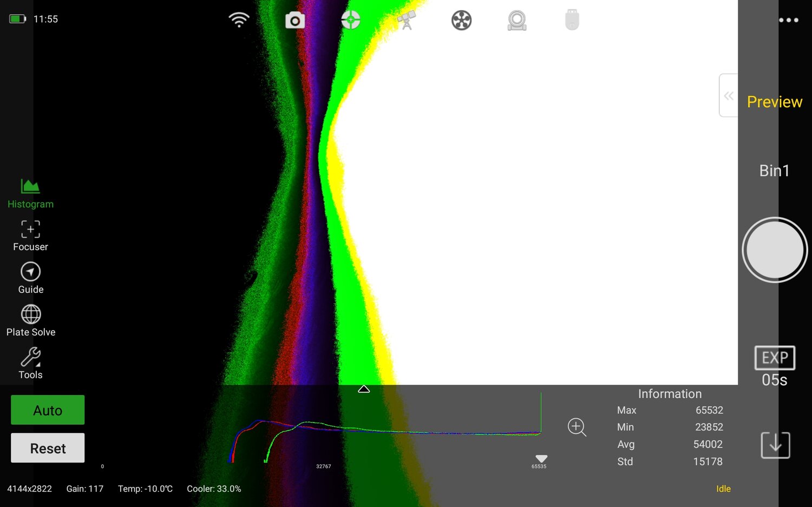Click the download icon below EXP
The width and height of the screenshot is (812, 507).
click(775, 445)
